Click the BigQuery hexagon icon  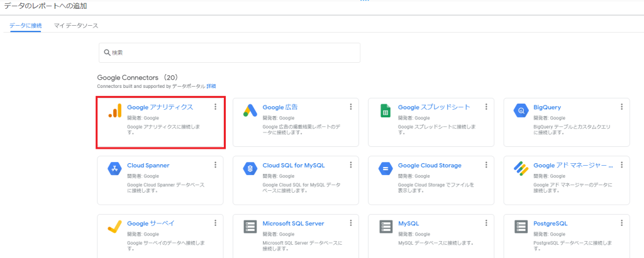click(x=521, y=110)
